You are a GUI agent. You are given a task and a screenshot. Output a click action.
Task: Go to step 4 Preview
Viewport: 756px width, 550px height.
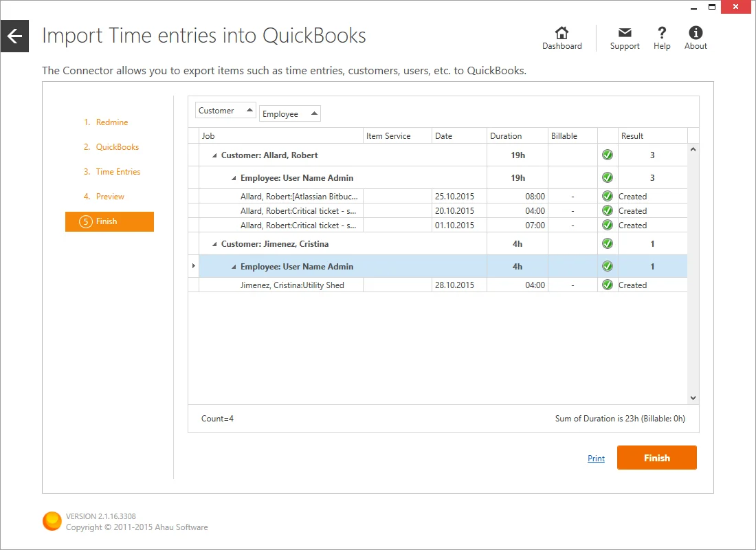(104, 197)
